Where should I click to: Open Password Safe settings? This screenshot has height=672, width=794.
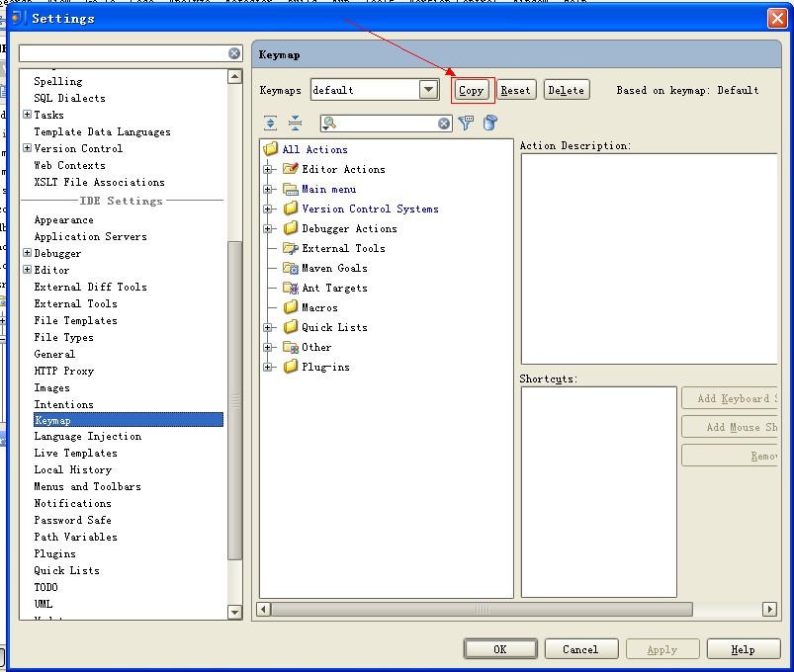click(x=72, y=520)
